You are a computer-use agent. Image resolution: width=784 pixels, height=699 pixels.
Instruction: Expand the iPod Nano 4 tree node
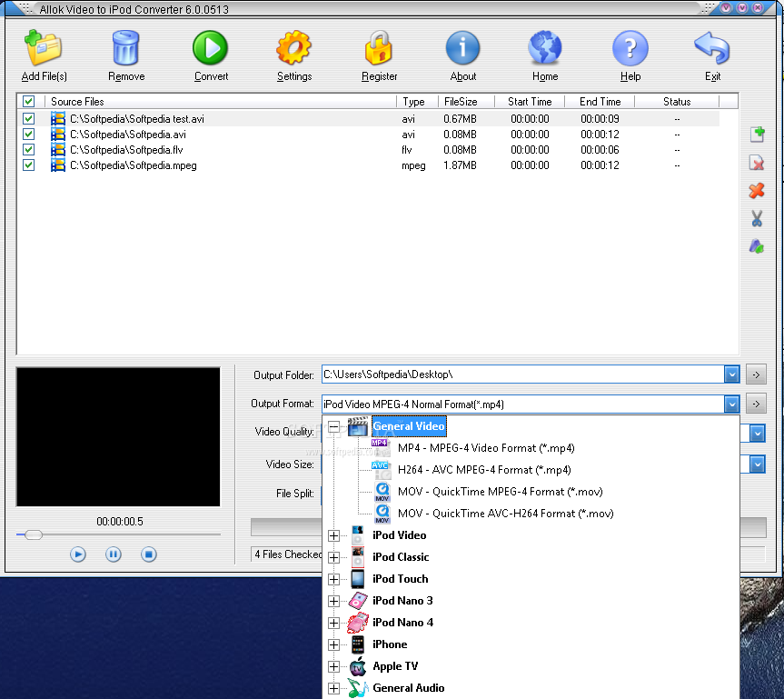(x=334, y=623)
